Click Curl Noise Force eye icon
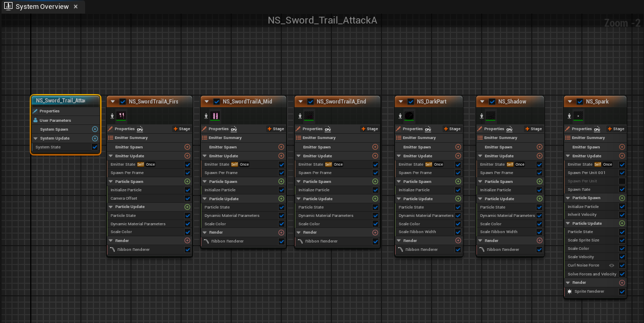The width and height of the screenshot is (644, 323). [612, 266]
